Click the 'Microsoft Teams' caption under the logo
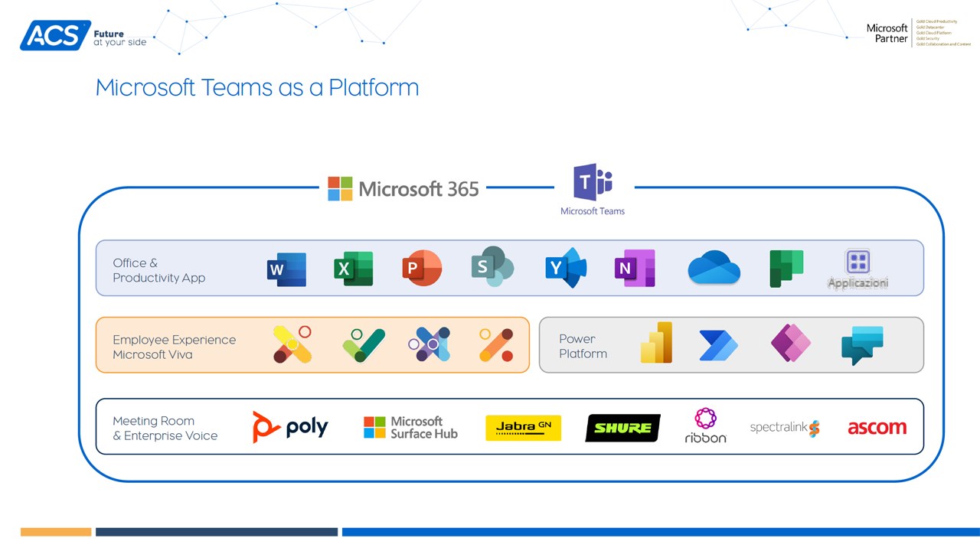 (x=593, y=211)
